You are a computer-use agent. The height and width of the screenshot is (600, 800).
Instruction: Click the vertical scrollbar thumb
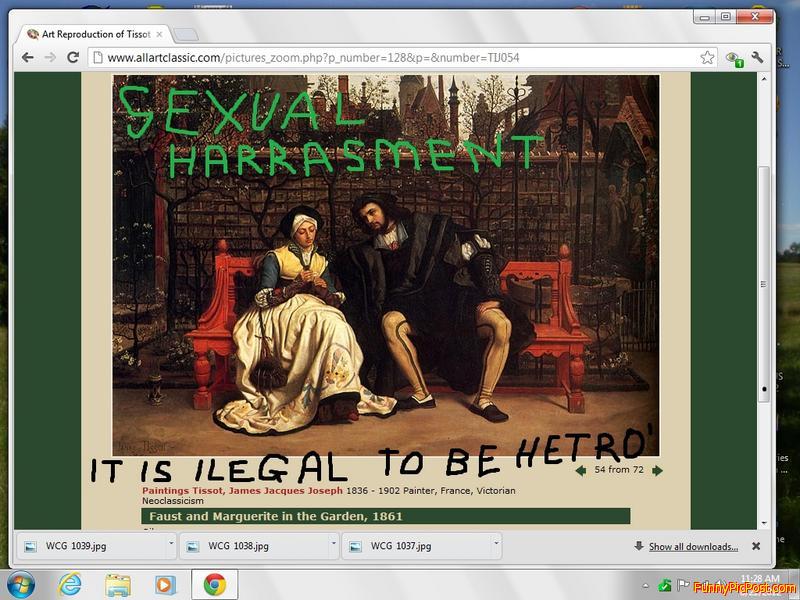[764, 284]
